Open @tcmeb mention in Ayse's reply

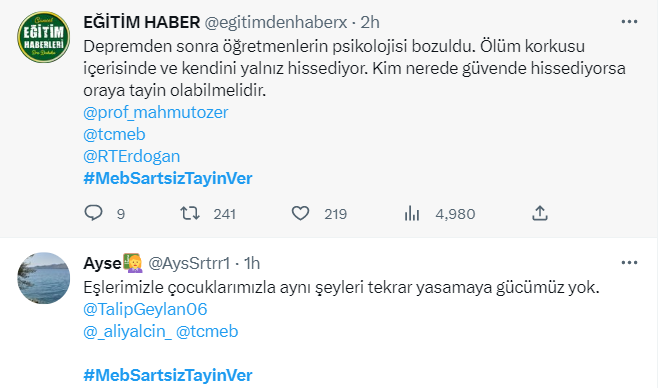click(x=207, y=331)
